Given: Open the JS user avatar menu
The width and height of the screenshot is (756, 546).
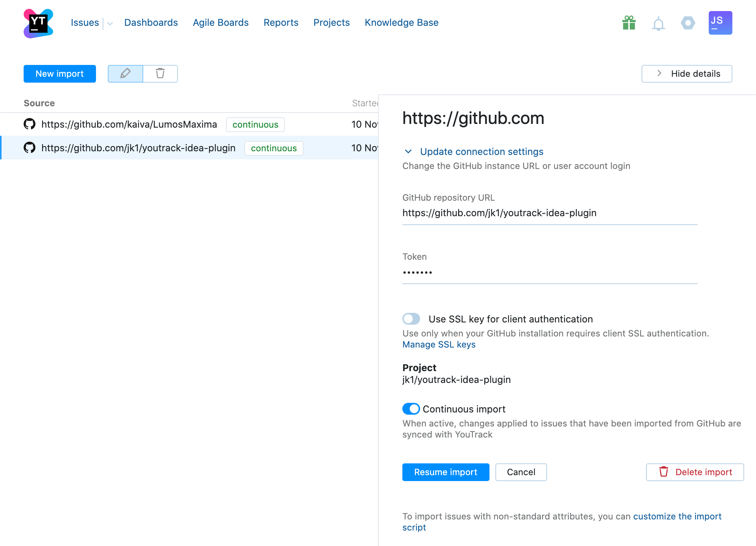Looking at the screenshot, I should [720, 23].
